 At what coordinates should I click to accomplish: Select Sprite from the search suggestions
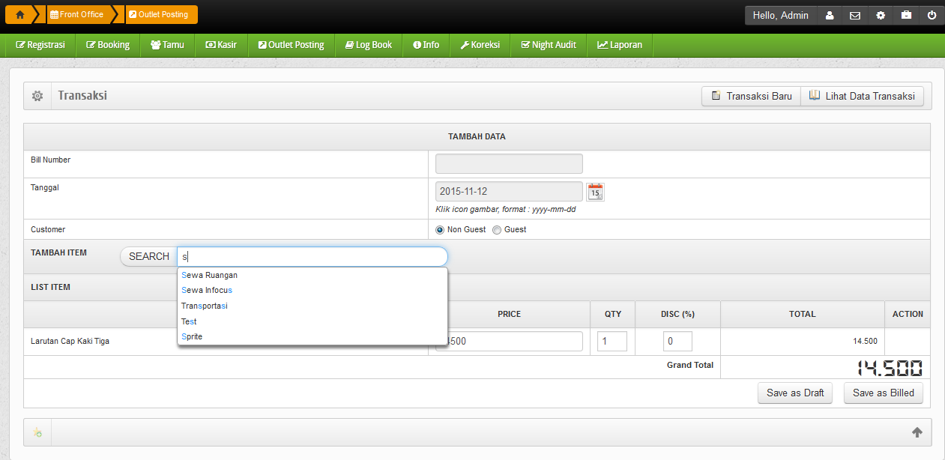pos(192,337)
